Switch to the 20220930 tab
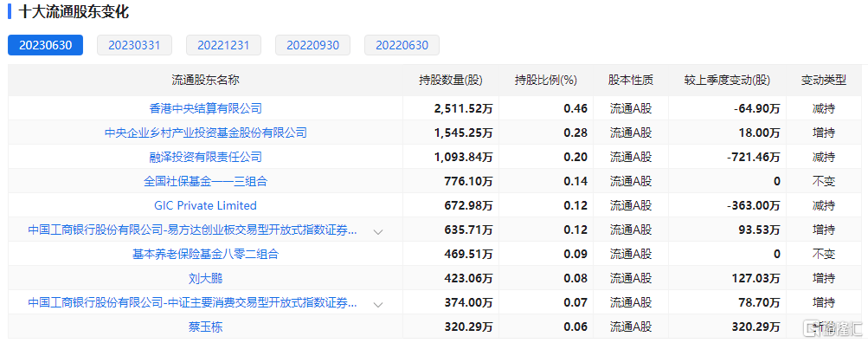Viewport: 868px width, 343px height. point(312,45)
